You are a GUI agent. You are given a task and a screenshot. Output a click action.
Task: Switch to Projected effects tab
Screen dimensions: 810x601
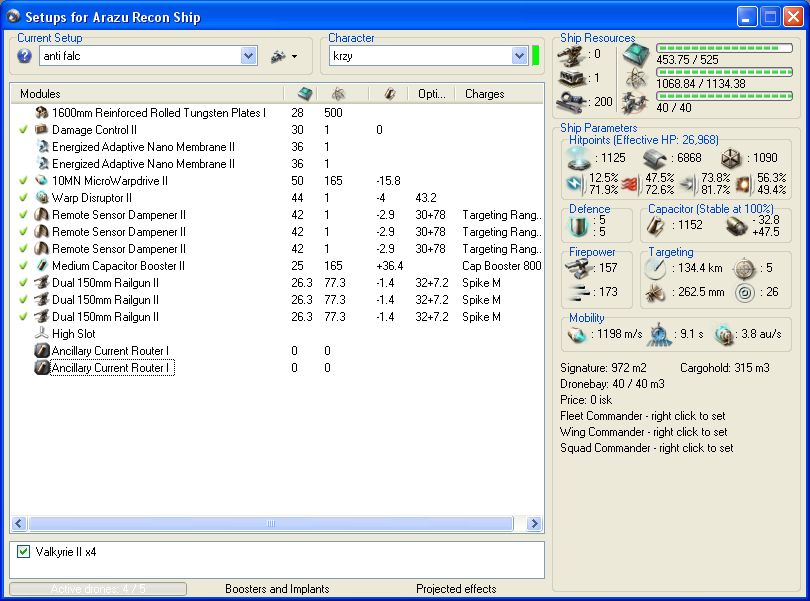click(x=456, y=589)
